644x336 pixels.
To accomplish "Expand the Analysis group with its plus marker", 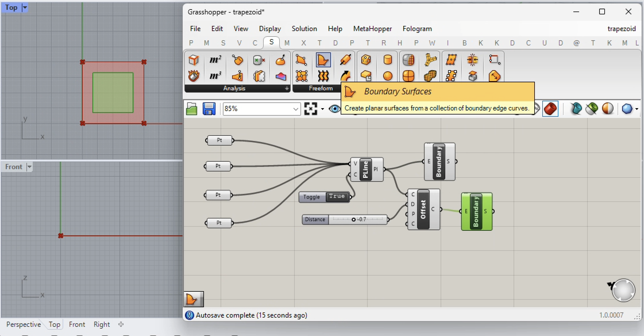I will click(x=287, y=89).
